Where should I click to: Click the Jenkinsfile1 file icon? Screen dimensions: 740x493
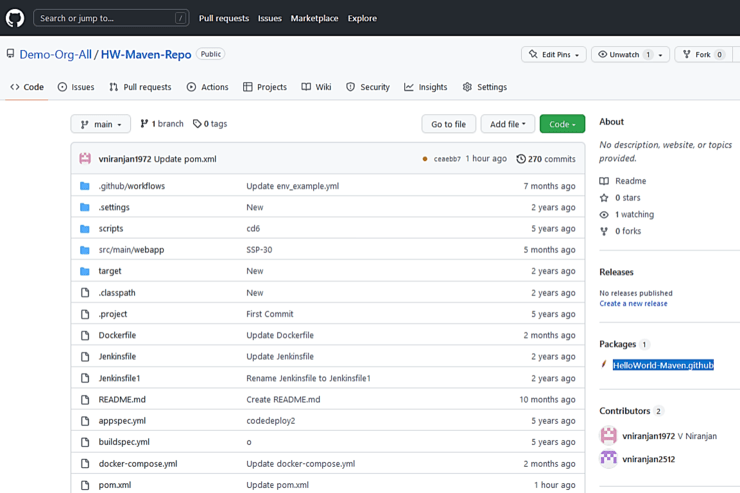click(85, 378)
